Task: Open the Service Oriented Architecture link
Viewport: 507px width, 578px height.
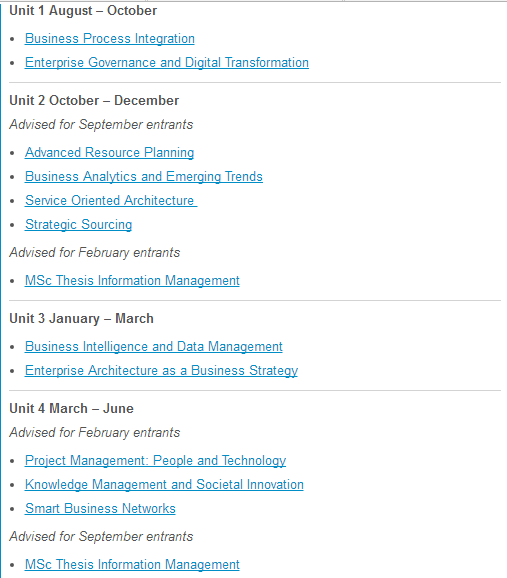Action: [x=111, y=200]
